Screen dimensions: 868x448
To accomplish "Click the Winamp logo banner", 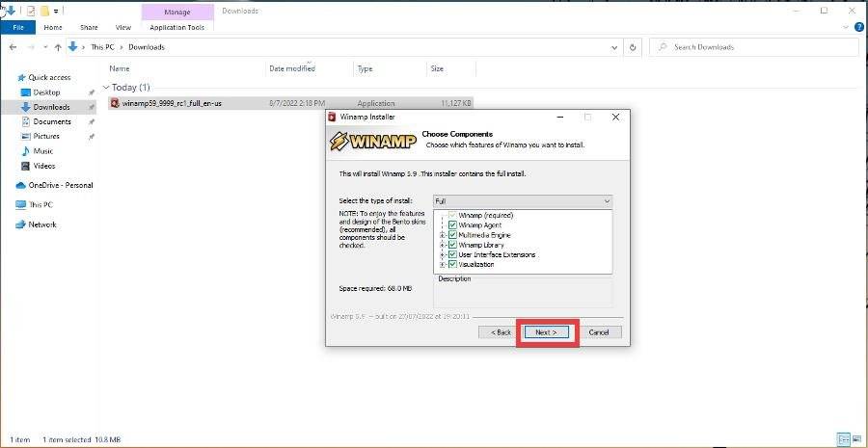I will tap(372, 142).
